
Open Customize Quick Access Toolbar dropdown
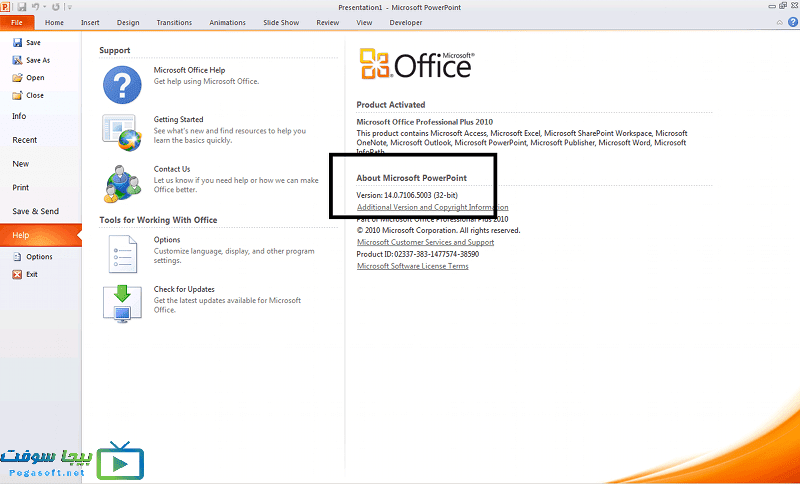click(x=69, y=8)
